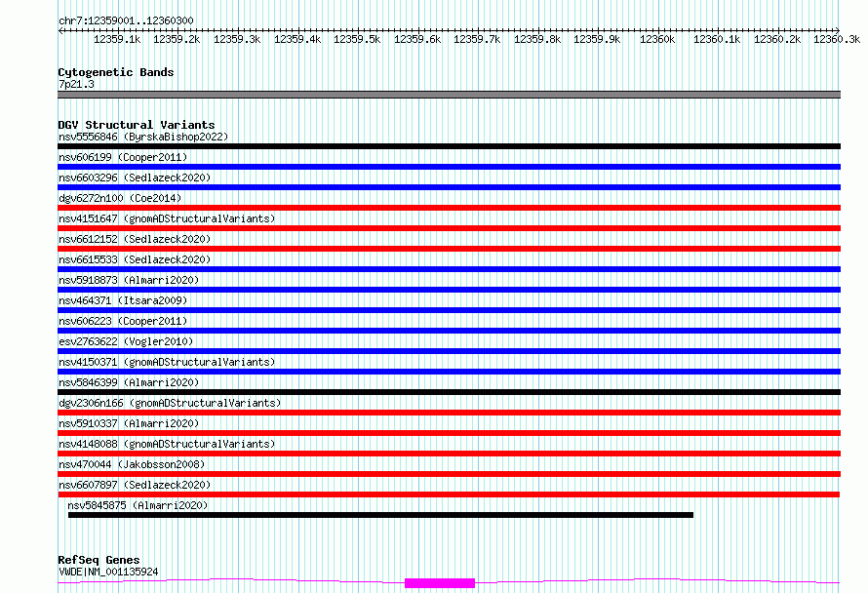Click the red bar under nsv4151647
868x593 pixels.
click(449, 228)
